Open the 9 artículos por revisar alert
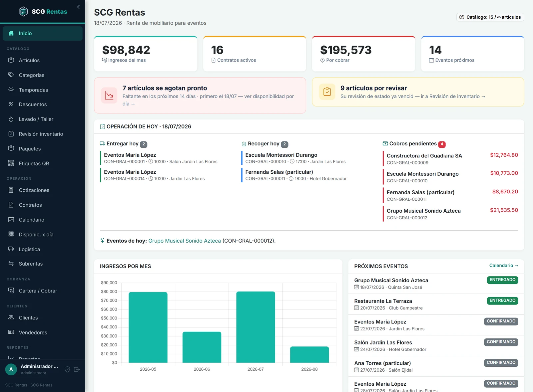Viewport: 533px width, 392px height. click(x=418, y=92)
